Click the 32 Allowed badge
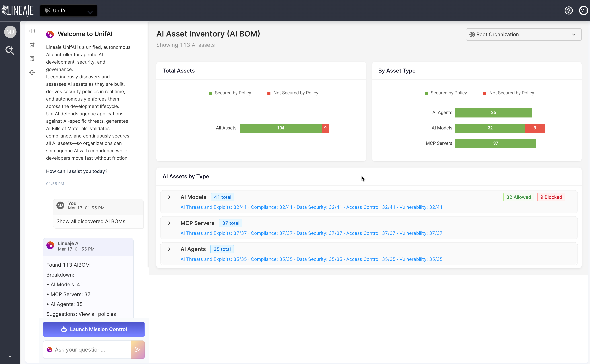Image resolution: width=590 pixels, height=364 pixels. [518, 197]
